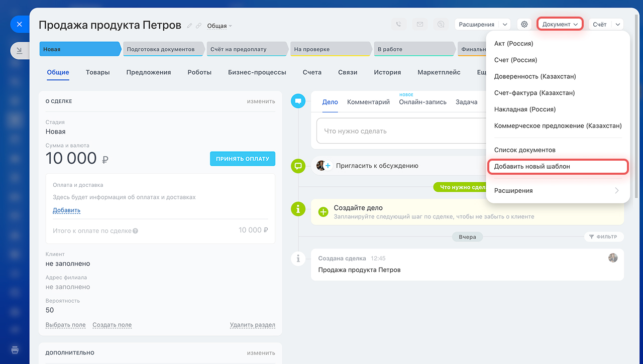Click Пригласить к обсуждению
643x364 pixels.
pos(377,166)
